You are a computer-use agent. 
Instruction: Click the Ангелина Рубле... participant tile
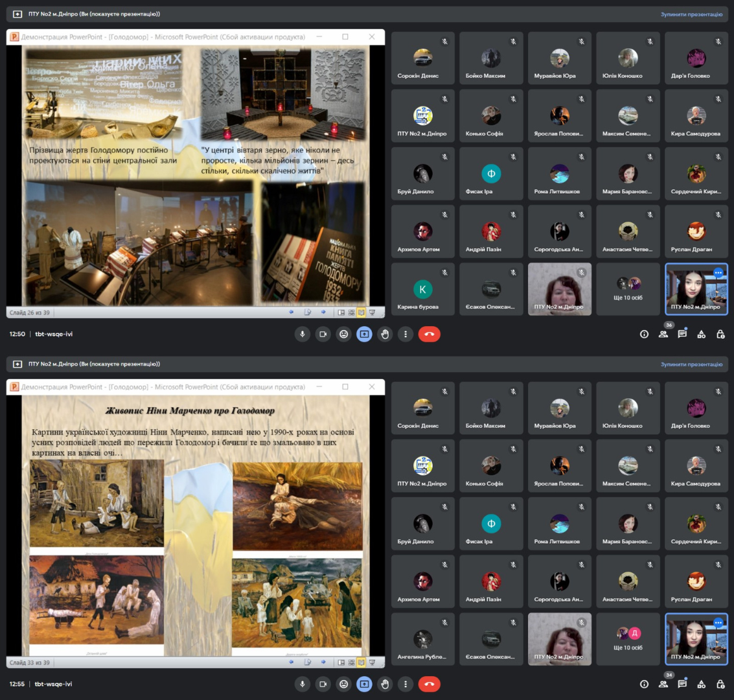[422, 639]
